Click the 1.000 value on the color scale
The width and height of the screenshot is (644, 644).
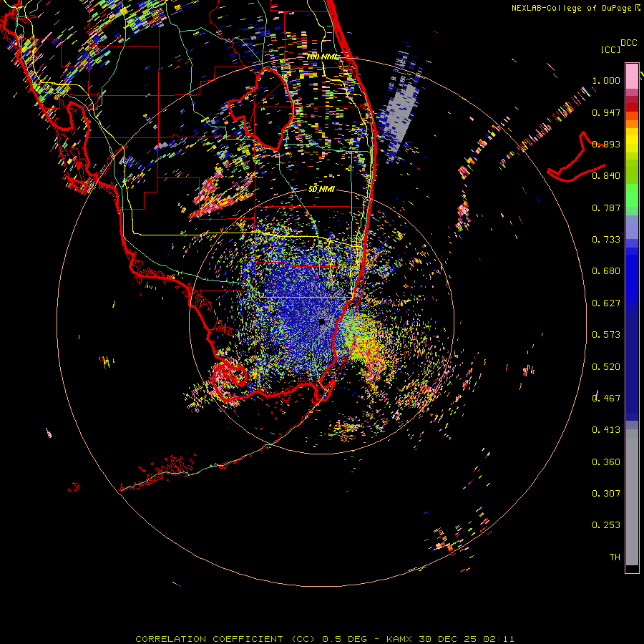point(606,80)
